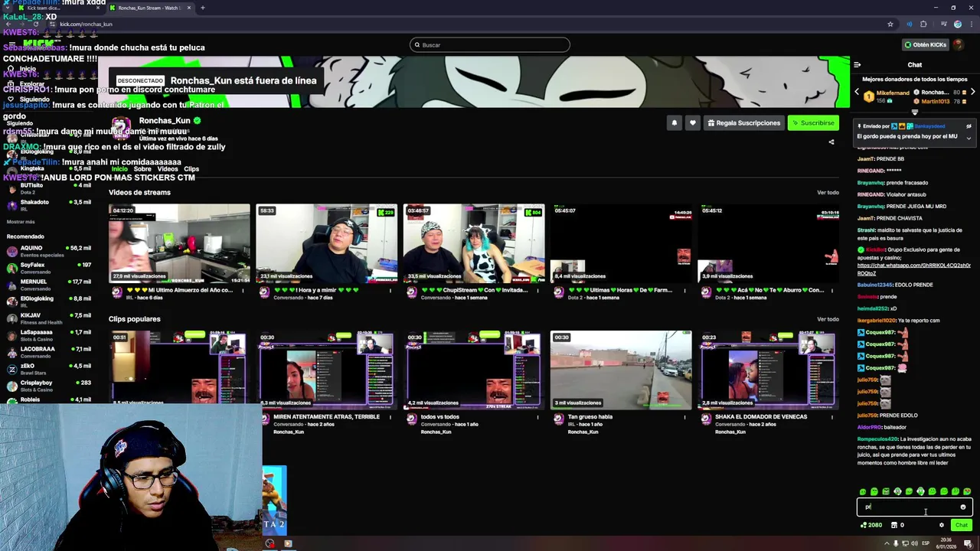
Task: Expand the donor leaderboard with down arrow
Action: (914, 112)
